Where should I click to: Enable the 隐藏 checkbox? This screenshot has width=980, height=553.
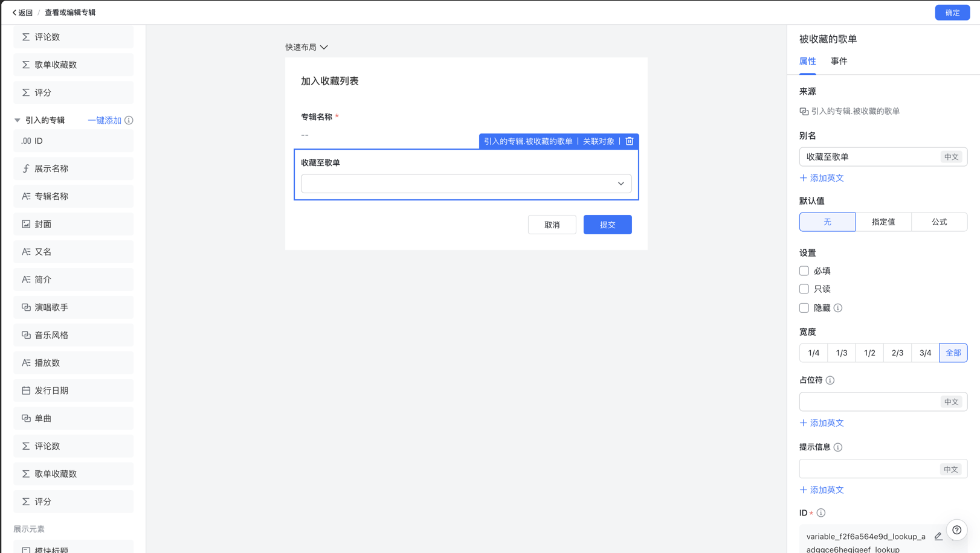pos(804,308)
